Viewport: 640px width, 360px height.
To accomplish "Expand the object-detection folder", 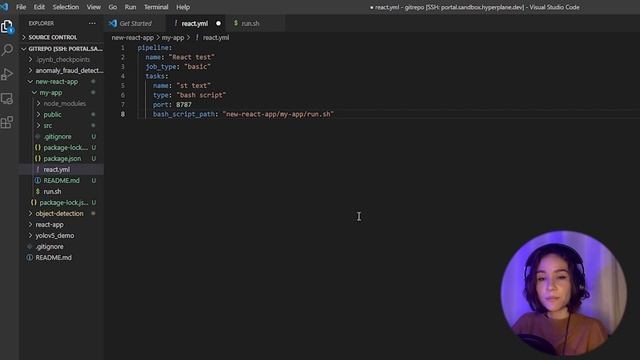I will (61, 213).
